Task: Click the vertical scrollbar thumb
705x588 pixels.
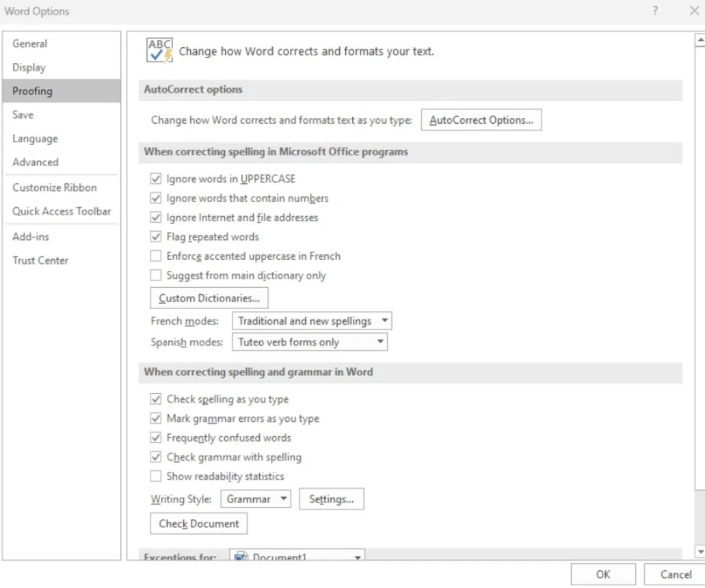Action: point(700,268)
